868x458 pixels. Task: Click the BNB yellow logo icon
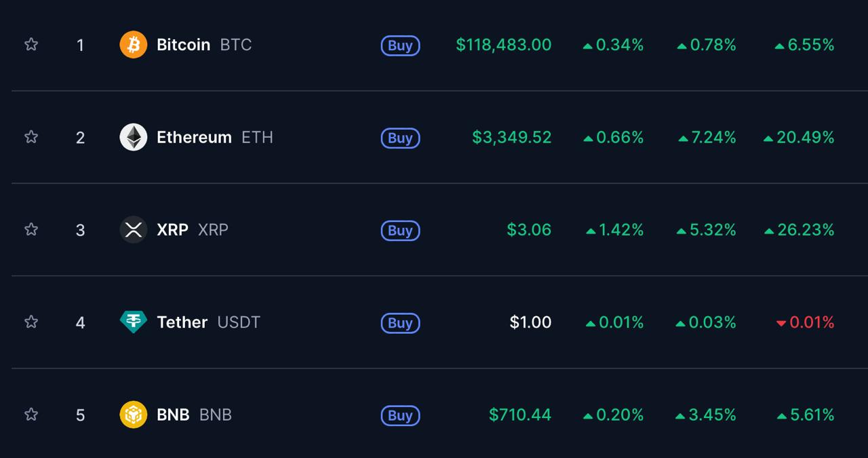pyautogui.click(x=133, y=415)
